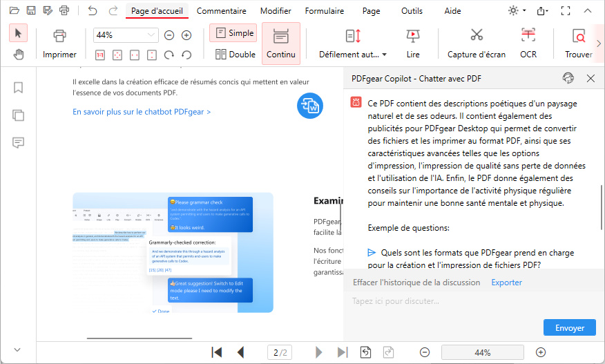Open the Page tab
The width and height of the screenshot is (605, 364).
371,11
